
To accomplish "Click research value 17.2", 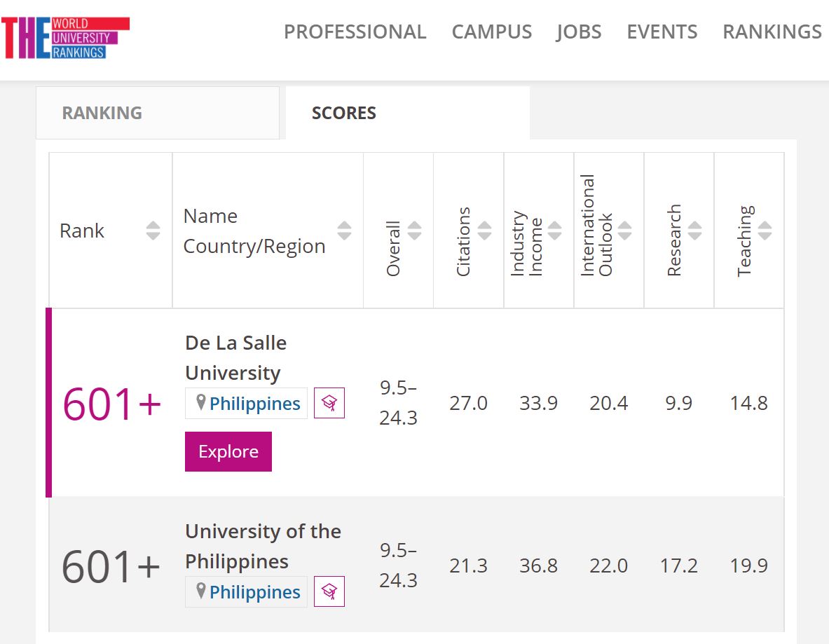I will coord(679,566).
